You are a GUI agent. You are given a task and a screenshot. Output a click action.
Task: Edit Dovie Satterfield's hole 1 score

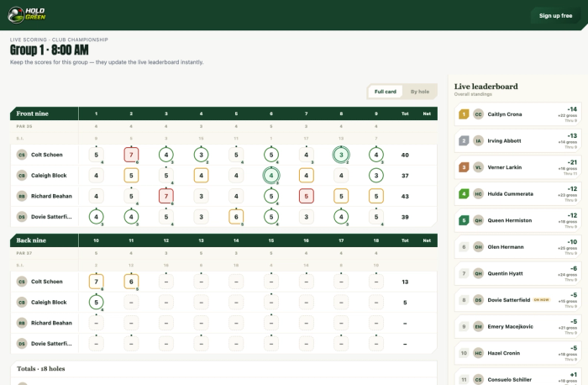[96, 217]
